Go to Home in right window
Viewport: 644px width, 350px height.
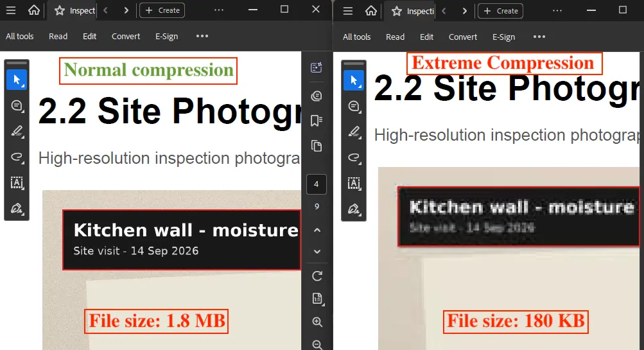(371, 11)
